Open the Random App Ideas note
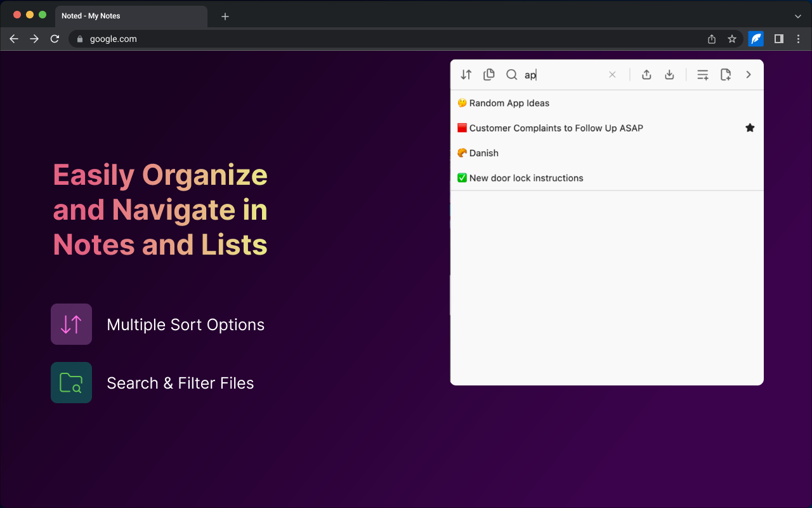812x508 pixels. click(606, 103)
